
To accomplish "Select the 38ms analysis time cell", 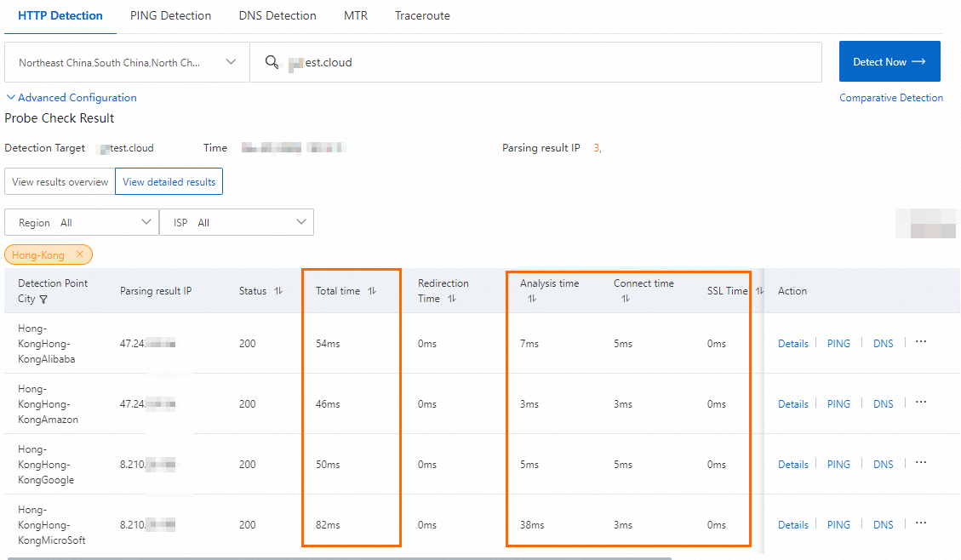I will point(532,525).
